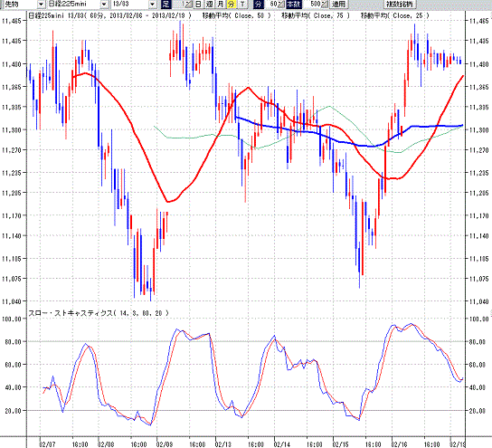Open the 13/03 contract month dropdown

click(x=153, y=5)
